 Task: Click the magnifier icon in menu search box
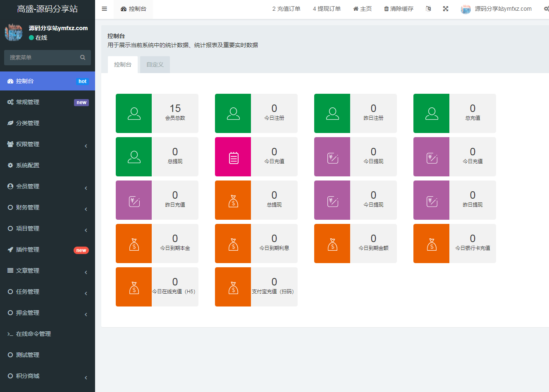tap(83, 57)
